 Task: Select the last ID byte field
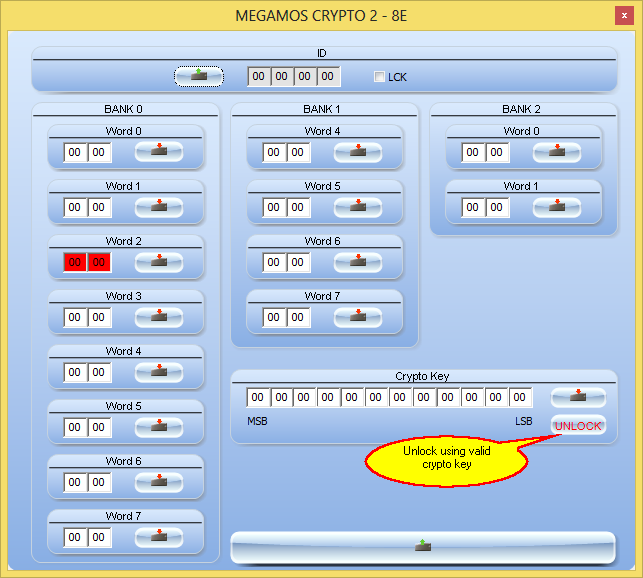click(328, 76)
